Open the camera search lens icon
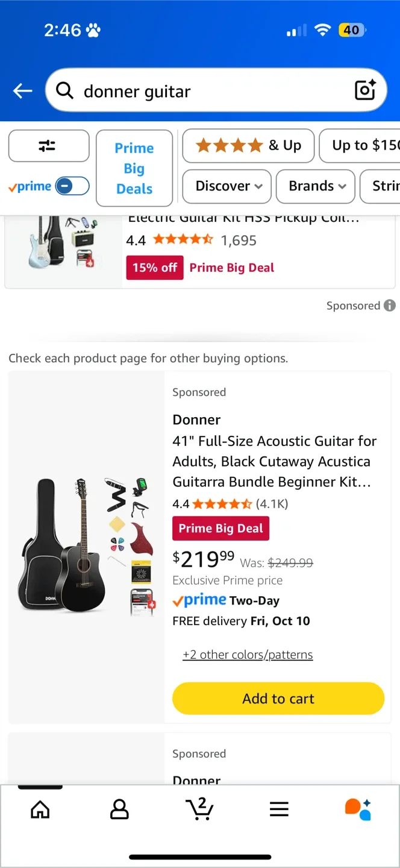The width and height of the screenshot is (400, 868). pyautogui.click(x=364, y=90)
